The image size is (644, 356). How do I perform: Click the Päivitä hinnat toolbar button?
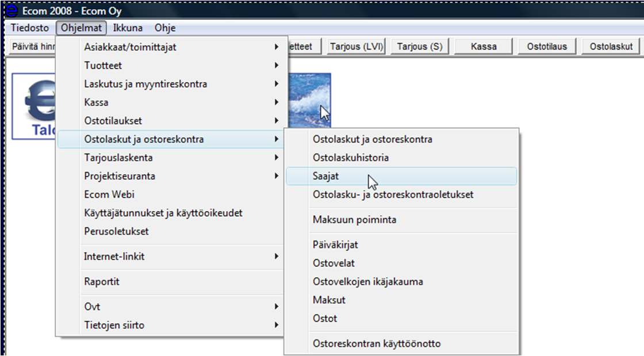click(32, 47)
